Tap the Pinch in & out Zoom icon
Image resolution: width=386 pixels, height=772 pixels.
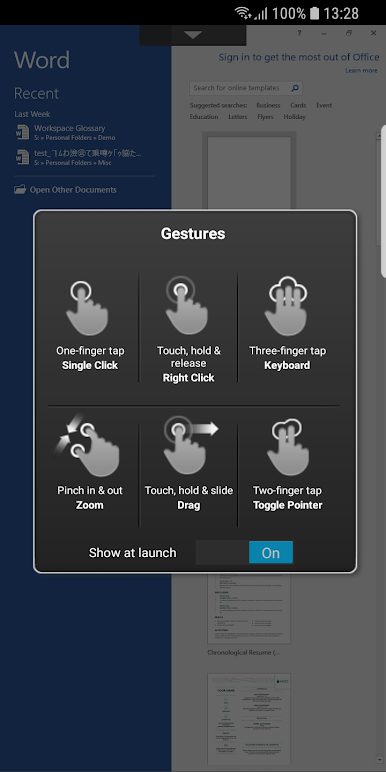coord(87,447)
